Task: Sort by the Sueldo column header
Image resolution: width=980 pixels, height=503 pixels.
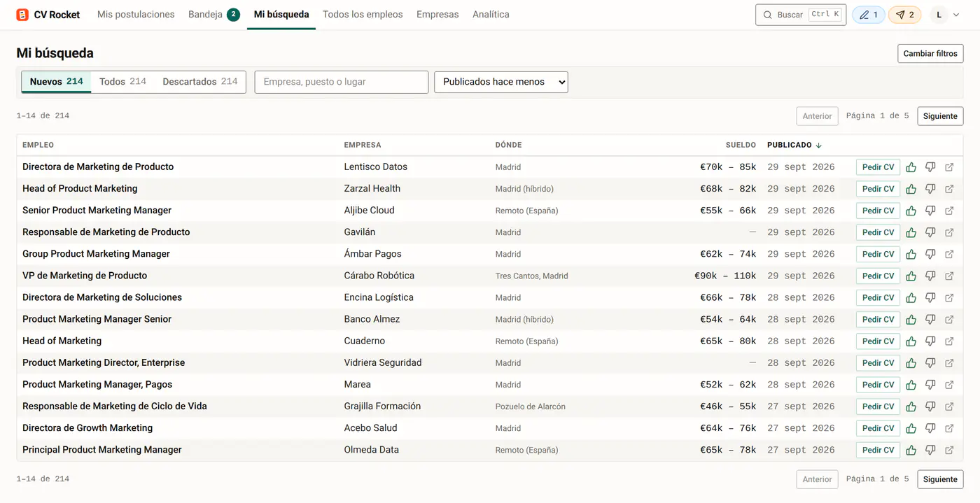Action: coord(741,145)
